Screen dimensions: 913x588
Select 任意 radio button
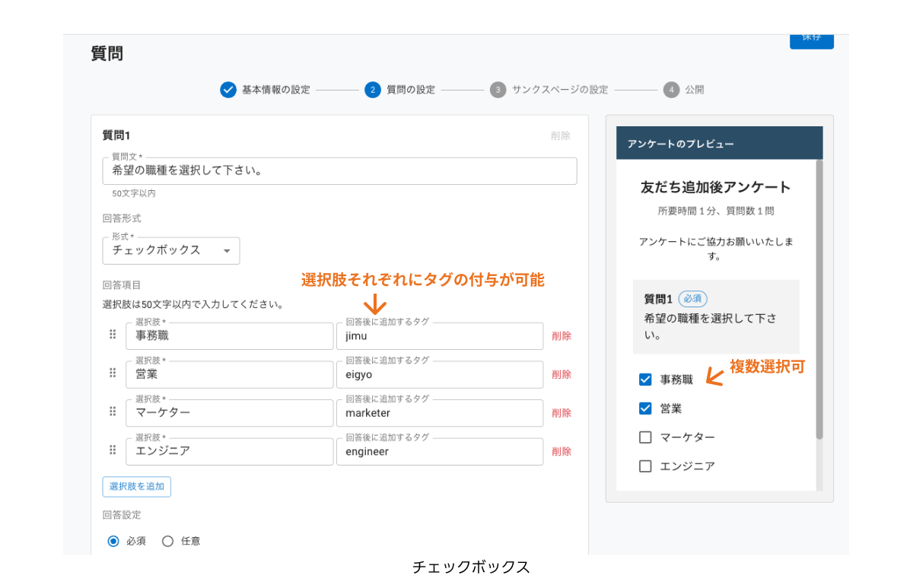coord(168,542)
